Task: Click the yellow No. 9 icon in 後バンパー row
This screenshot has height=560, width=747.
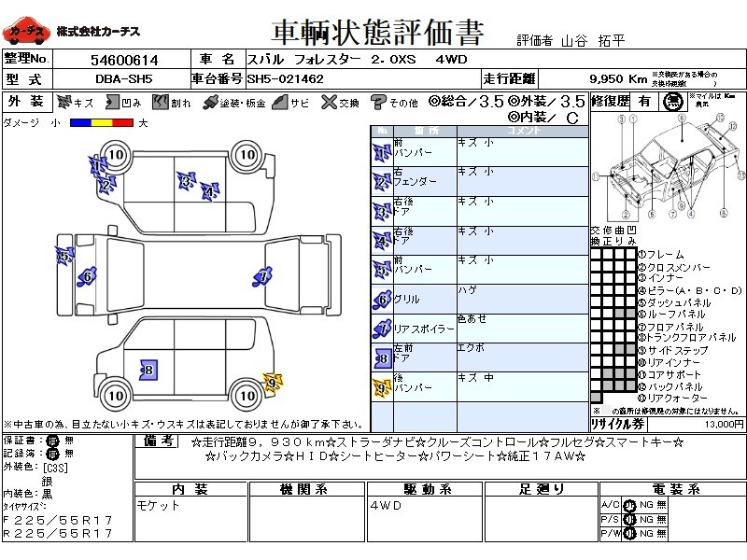Action: [x=382, y=387]
